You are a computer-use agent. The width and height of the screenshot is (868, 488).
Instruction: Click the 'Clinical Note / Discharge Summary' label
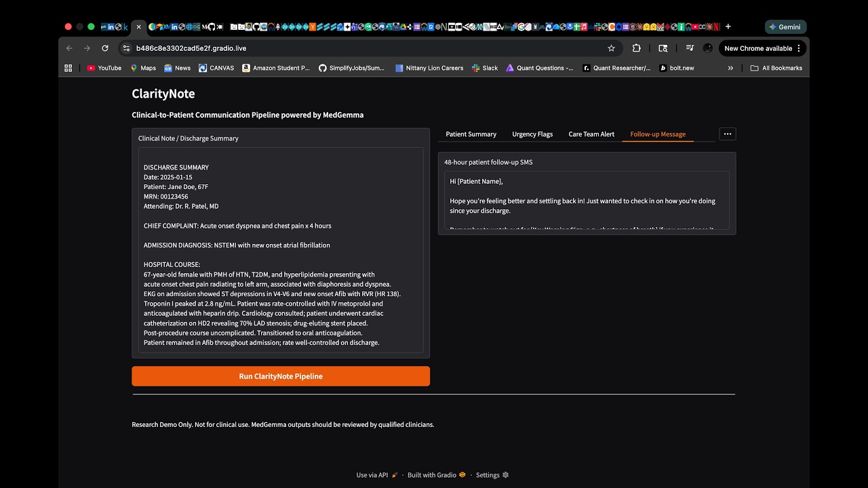[189, 138]
